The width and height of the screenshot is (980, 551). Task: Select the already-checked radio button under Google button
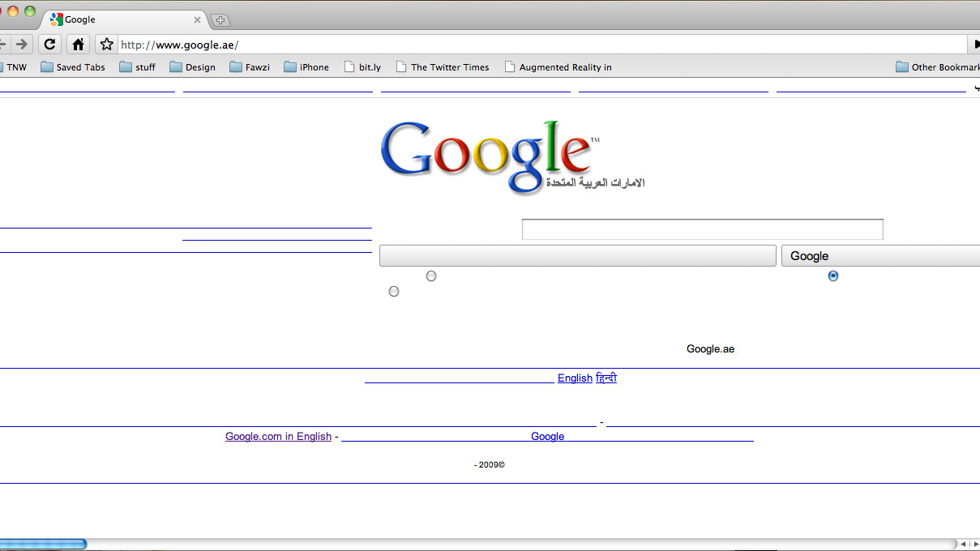(833, 276)
